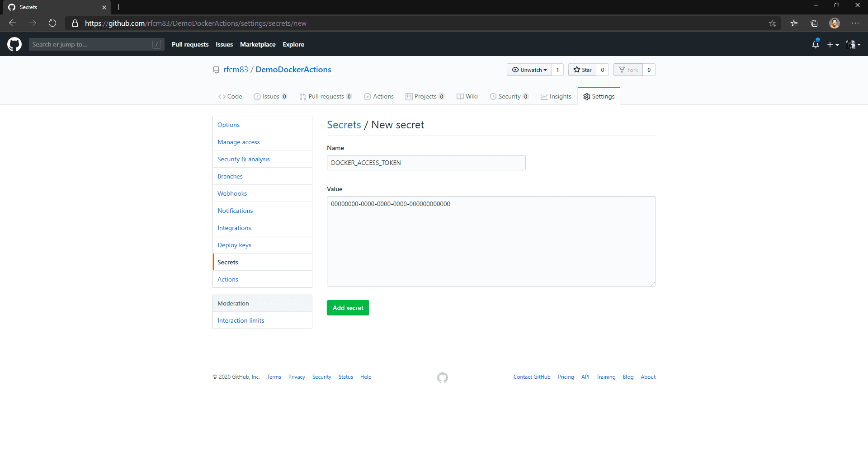Click the textarea resize handle
The height and width of the screenshot is (470, 868).
[652, 283]
